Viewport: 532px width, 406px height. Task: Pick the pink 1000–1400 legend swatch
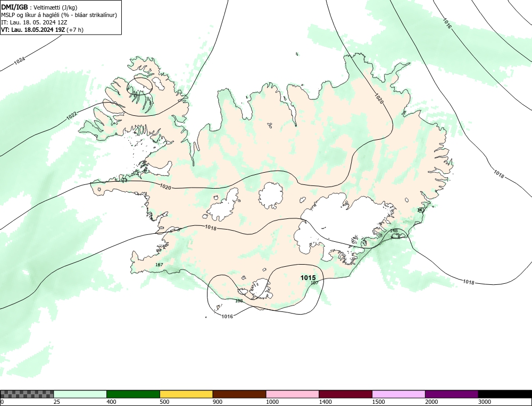(293, 394)
